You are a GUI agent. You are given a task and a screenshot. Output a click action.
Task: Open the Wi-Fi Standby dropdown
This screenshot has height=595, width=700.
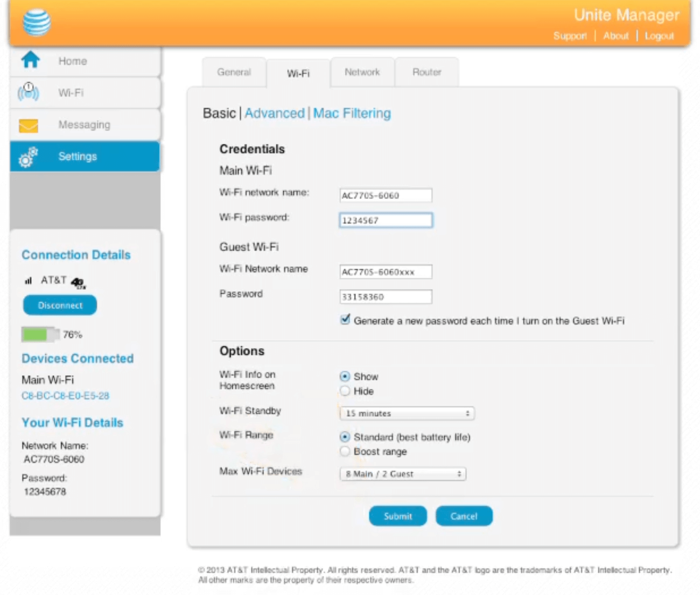[406, 413]
